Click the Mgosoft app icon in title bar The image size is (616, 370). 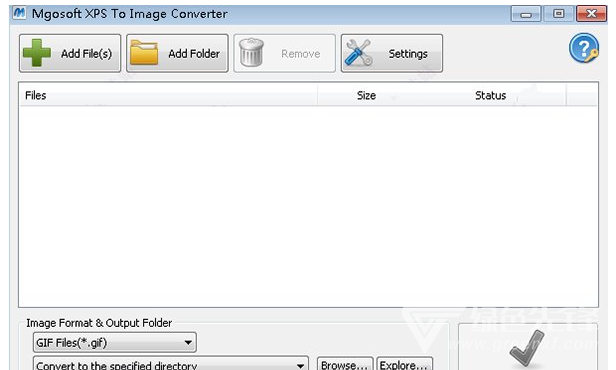click(x=19, y=13)
